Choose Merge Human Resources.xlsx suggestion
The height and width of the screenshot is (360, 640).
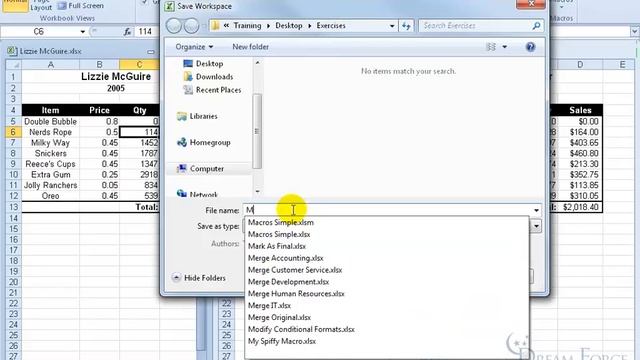tap(296, 293)
